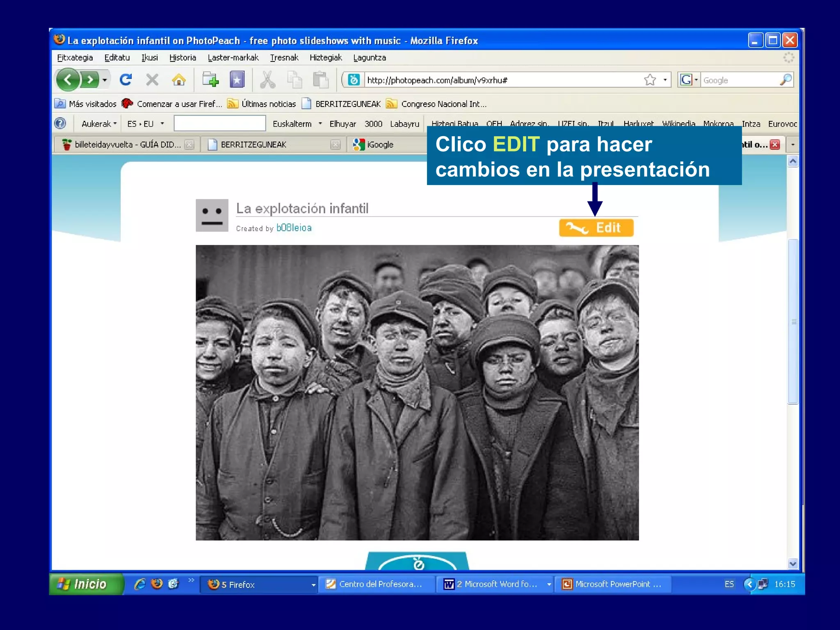Click the Intza dictionary button
The height and width of the screenshot is (630, 840).
click(x=751, y=123)
